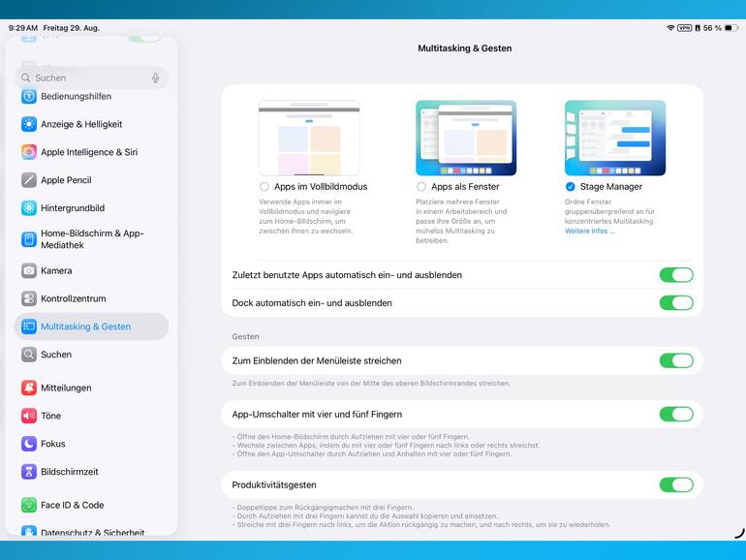
Task: Select the Apple Pencil label in sidebar
Action: click(x=66, y=180)
